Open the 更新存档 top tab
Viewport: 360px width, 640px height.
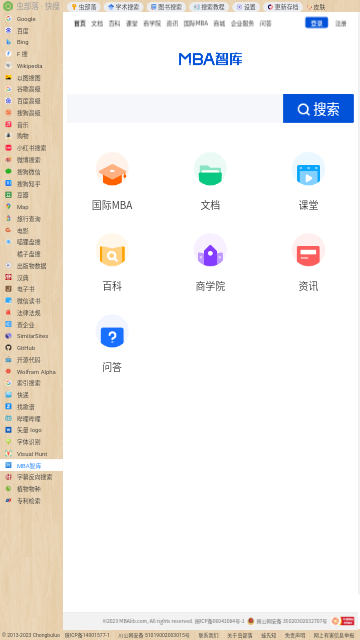[x=283, y=7]
